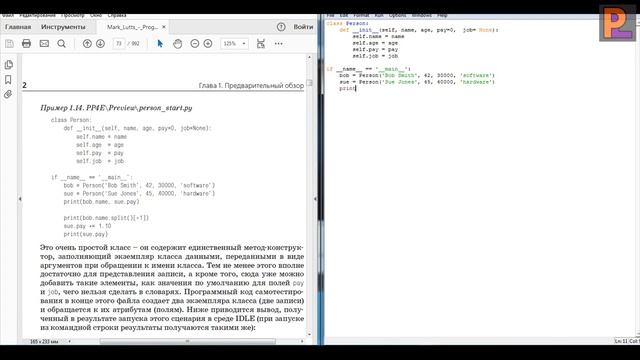Expand the right tools pane arrow
The width and height of the screenshot is (640, 360).
tap(315, 199)
